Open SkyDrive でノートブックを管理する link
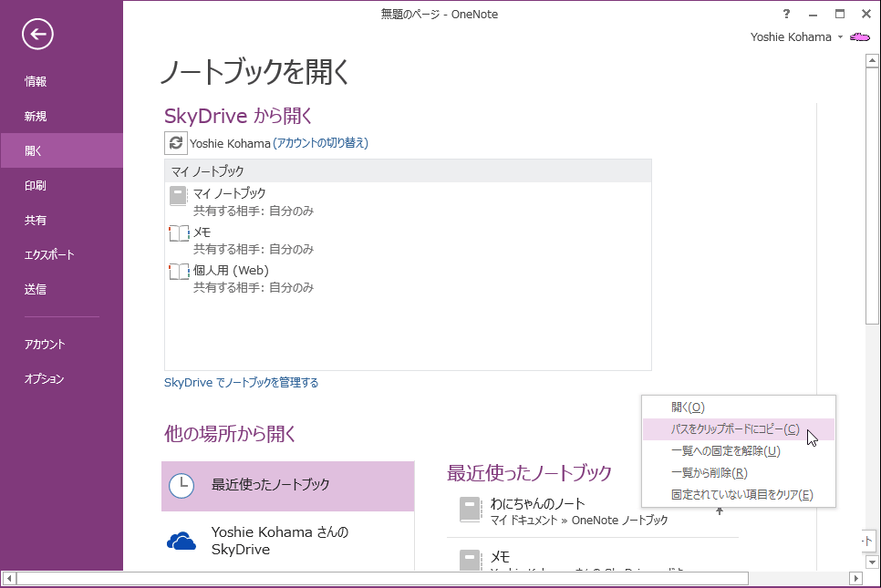 (x=242, y=383)
